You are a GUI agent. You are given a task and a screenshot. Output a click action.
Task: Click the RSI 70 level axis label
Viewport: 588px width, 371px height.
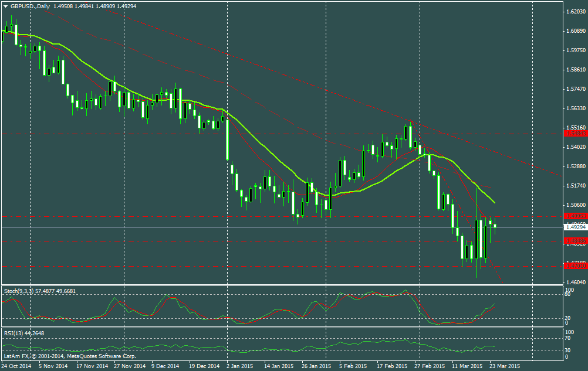[x=568, y=338]
